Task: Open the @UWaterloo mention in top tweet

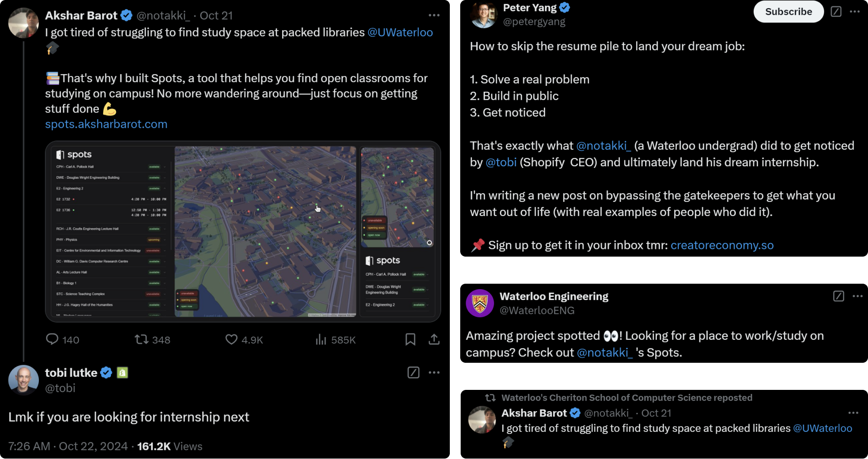Action: (400, 33)
